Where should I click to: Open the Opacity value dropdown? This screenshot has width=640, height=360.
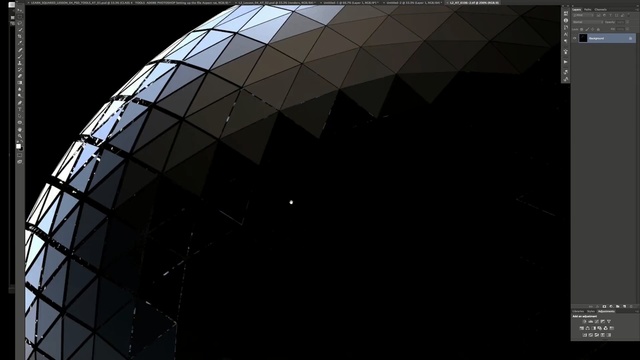[x=627, y=22]
